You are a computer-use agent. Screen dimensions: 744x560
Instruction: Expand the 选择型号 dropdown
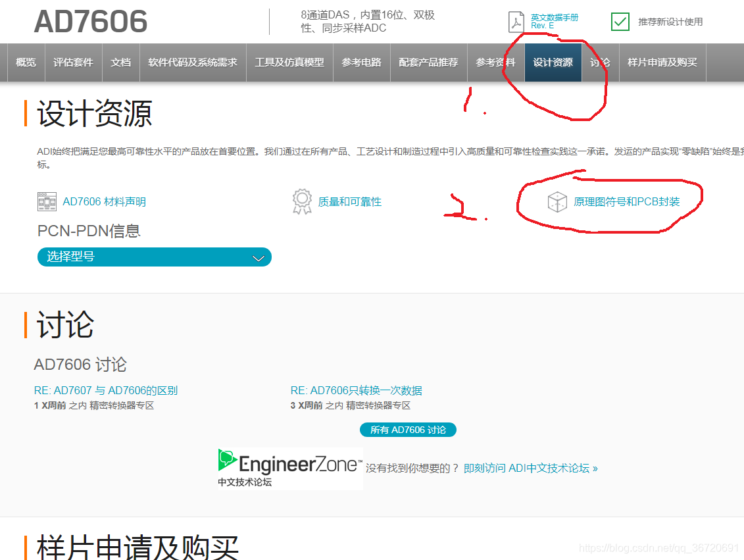coord(154,257)
